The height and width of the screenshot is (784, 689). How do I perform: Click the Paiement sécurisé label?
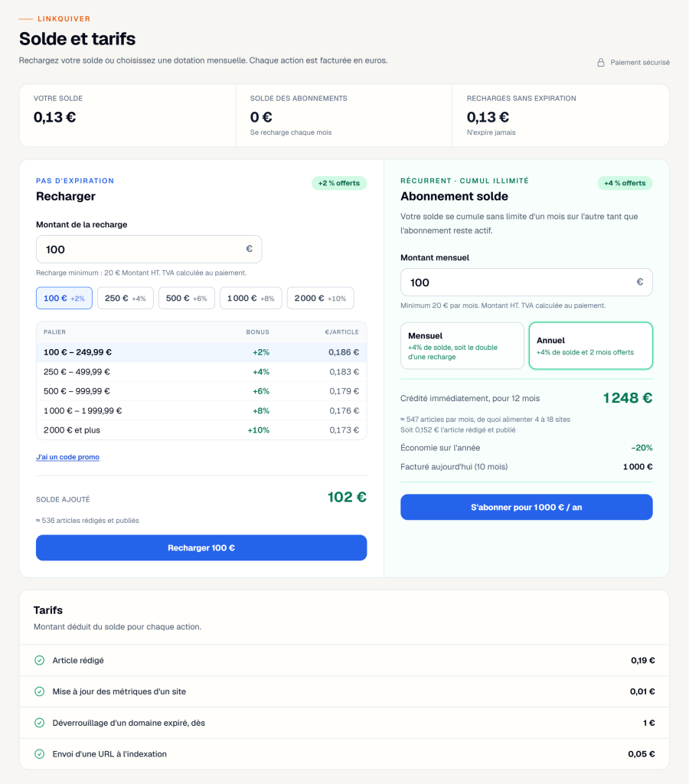coord(640,63)
